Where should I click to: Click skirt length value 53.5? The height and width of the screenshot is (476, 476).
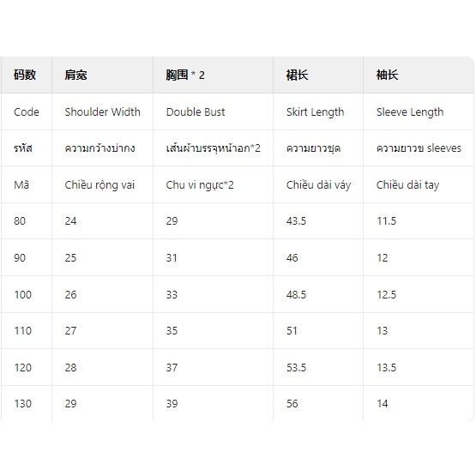tap(296, 368)
